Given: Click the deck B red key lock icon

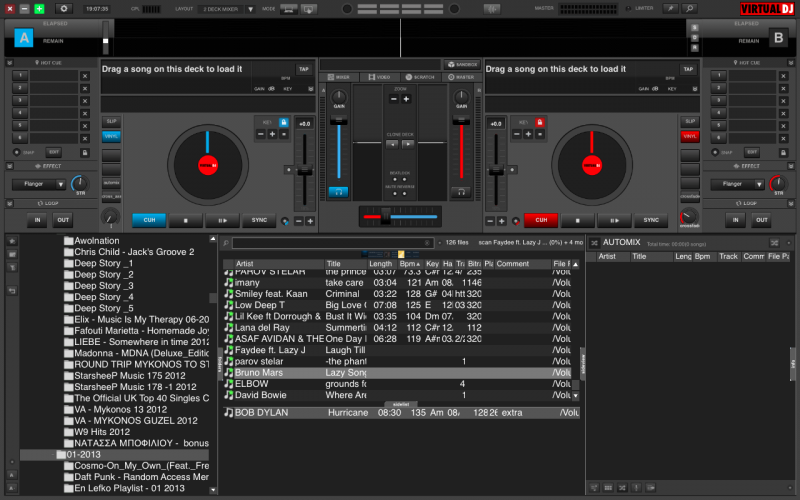Looking at the screenshot, I should [540, 122].
